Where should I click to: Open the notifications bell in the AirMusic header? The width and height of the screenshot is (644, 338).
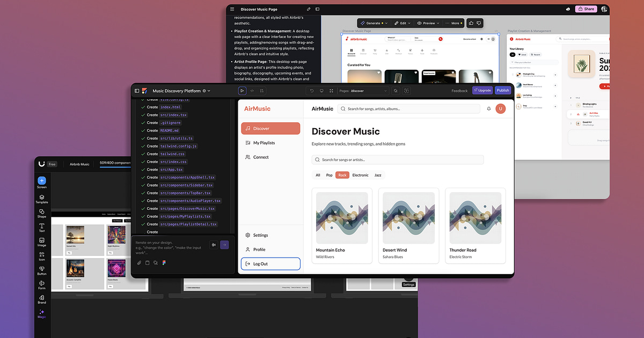pyautogui.click(x=488, y=108)
